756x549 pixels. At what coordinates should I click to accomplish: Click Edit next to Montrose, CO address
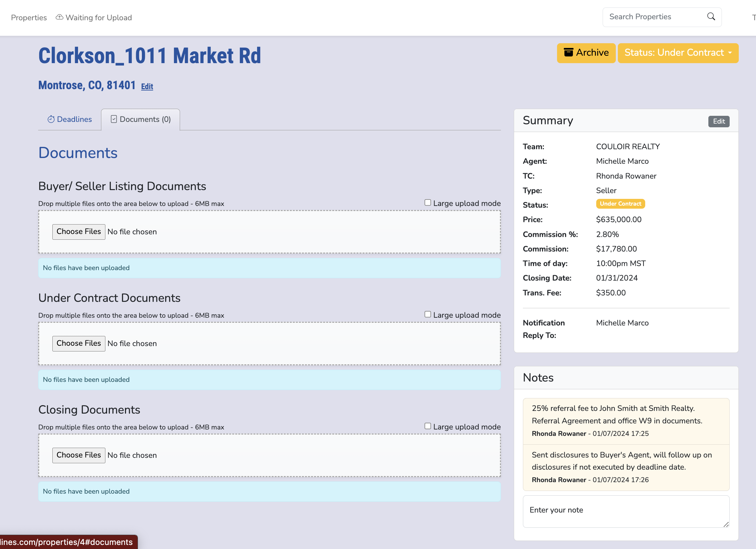click(147, 86)
